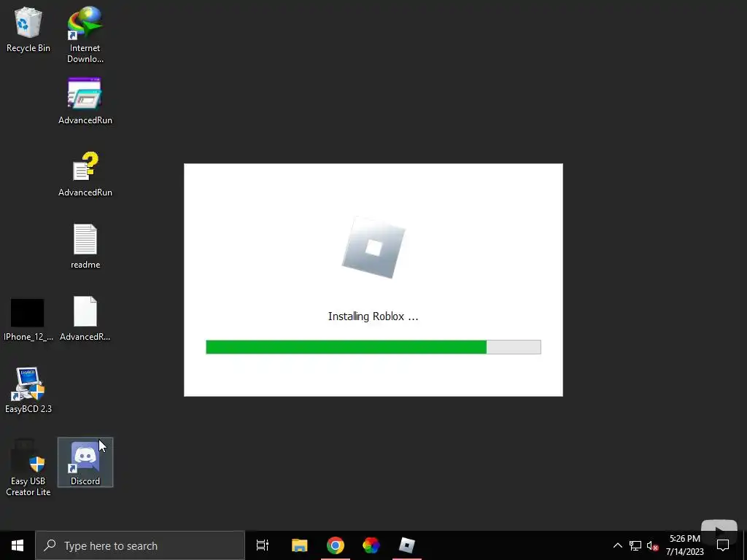This screenshot has width=747, height=560.
Task: Open the notification action center
Action: click(x=723, y=545)
